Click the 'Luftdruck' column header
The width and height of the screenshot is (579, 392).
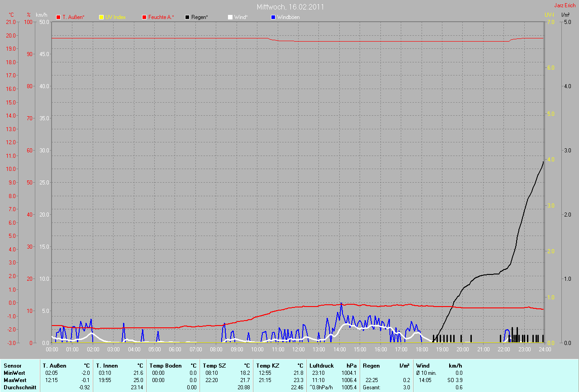click(321, 365)
